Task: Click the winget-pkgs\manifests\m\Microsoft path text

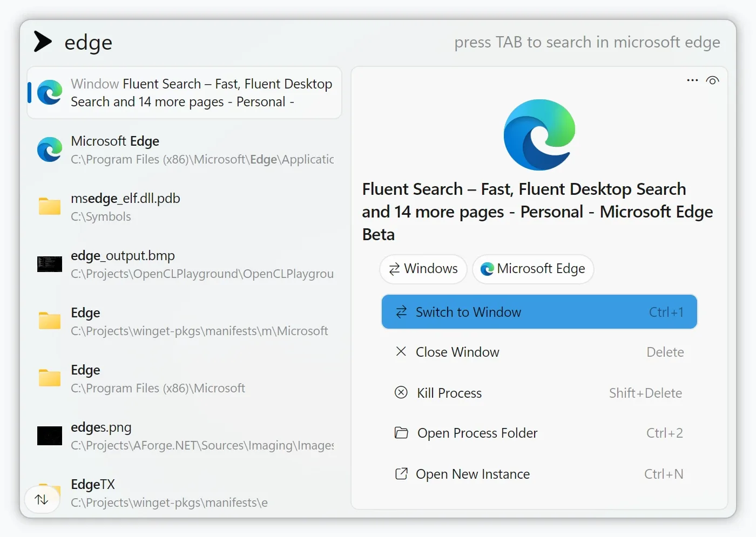Action: tap(199, 331)
